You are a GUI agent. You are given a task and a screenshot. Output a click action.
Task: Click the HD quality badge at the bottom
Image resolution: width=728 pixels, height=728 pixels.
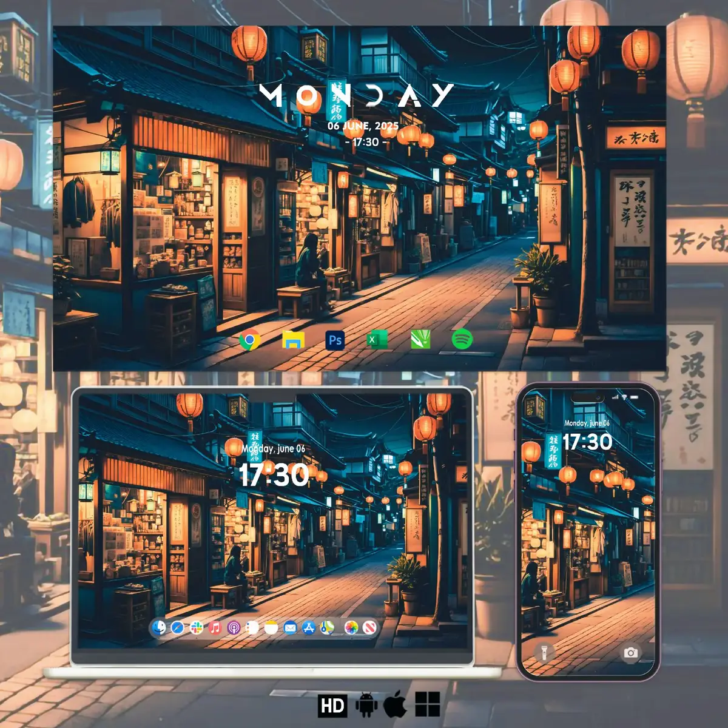click(x=332, y=706)
